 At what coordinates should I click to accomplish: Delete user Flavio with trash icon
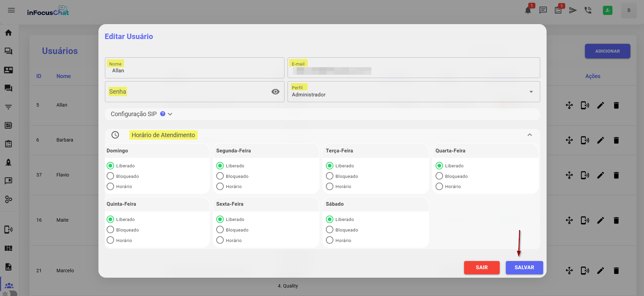[x=616, y=175]
